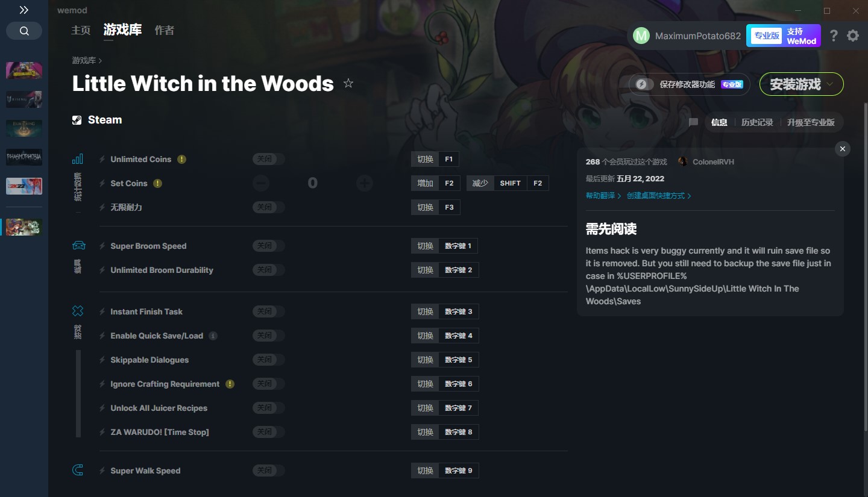Toggle Unlimited Coins cheat
The image size is (868, 497).
(268, 159)
